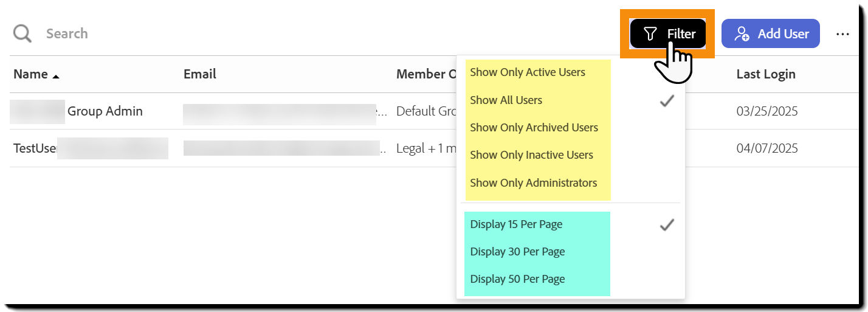This screenshot has height=312, width=868.
Task: Choose Display 15 Per Page
Action: coord(517,224)
